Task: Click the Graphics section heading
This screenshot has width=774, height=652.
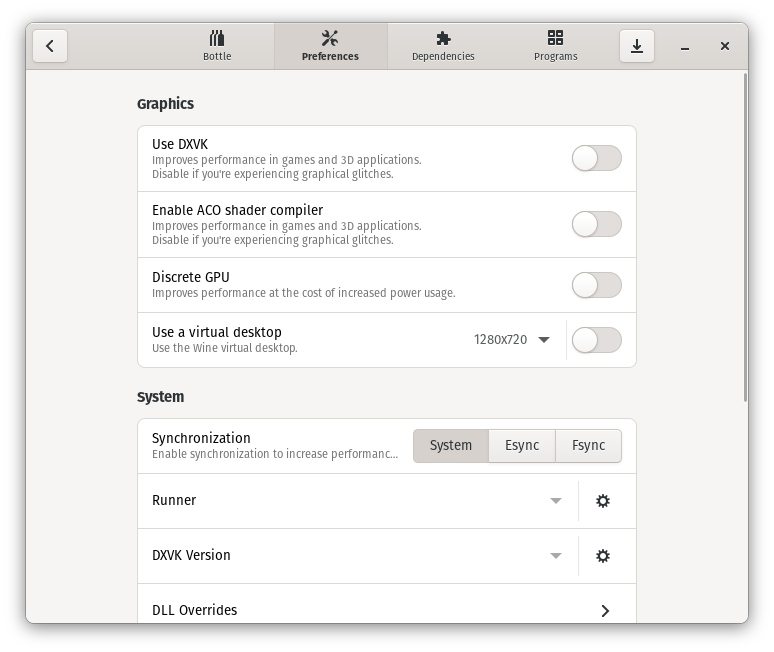Action: pos(165,104)
